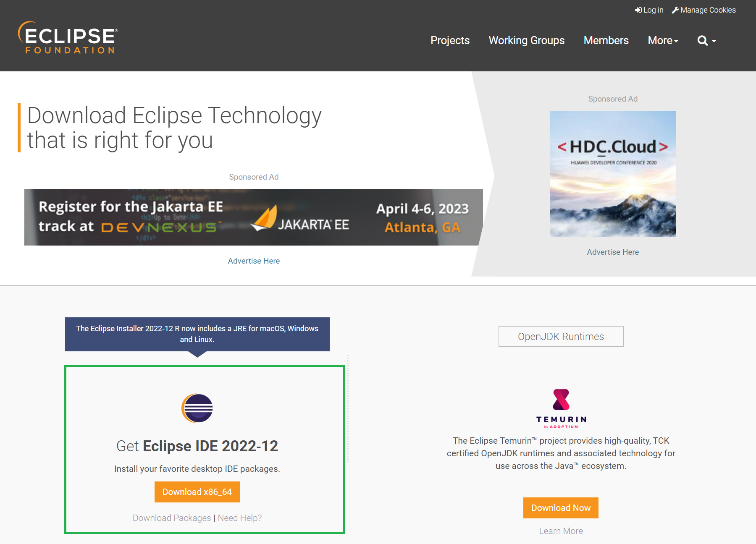Open the Projects menu item
The width and height of the screenshot is (756, 544).
coord(450,40)
